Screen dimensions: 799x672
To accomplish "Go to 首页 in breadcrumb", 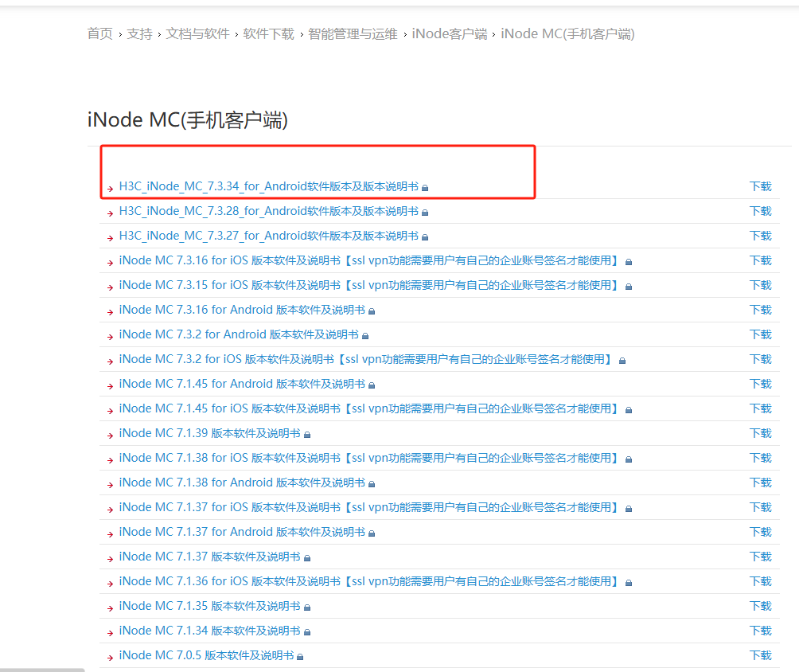I will (100, 34).
